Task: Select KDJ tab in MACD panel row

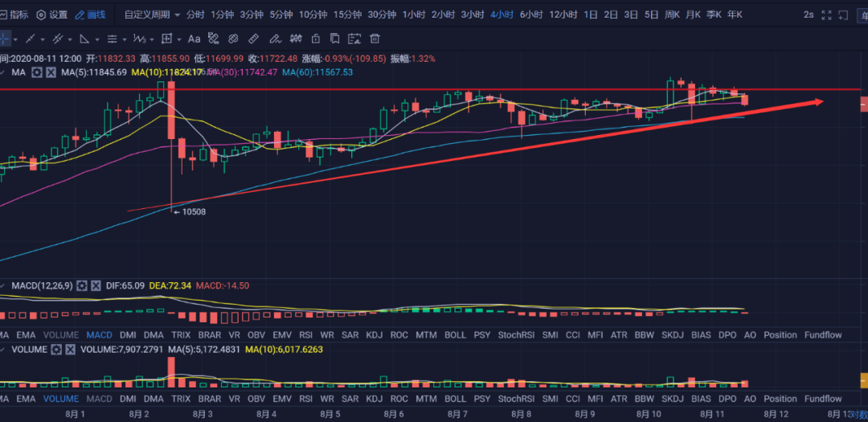Action: pyautogui.click(x=374, y=334)
